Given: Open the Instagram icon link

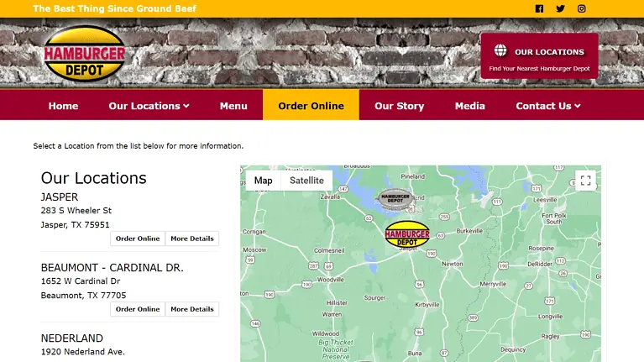Looking at the screenshot, I should (582, 8).
